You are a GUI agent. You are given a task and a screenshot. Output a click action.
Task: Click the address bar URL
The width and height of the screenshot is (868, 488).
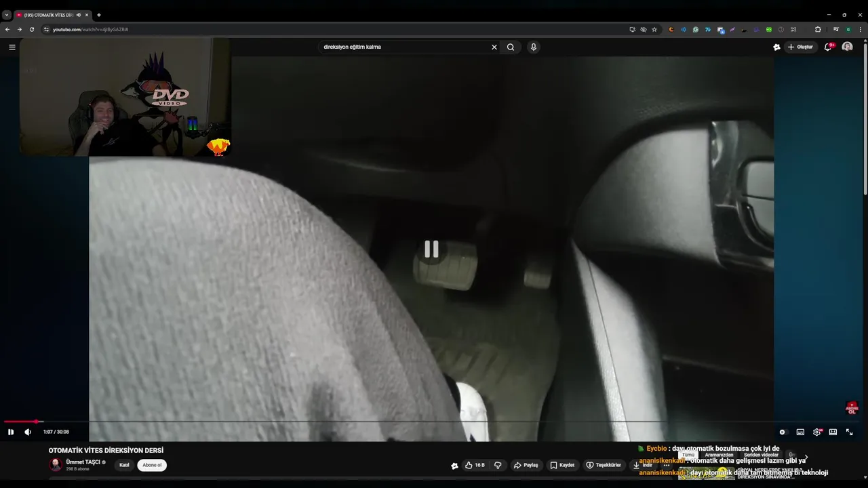pyautogui.click(x=91, y=29)
